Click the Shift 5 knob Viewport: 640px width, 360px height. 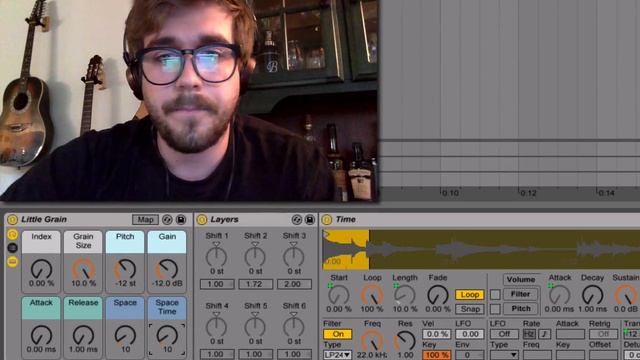(x=255, y=327)
